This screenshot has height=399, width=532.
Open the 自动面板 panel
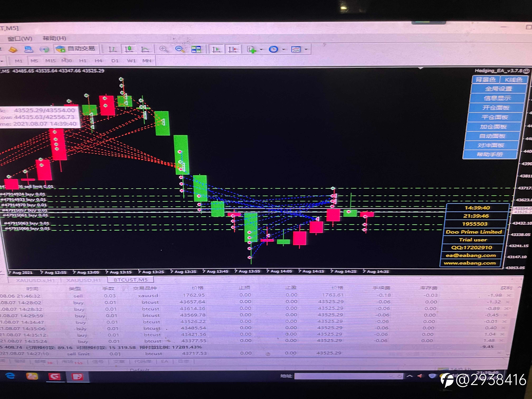click(492, 136)
